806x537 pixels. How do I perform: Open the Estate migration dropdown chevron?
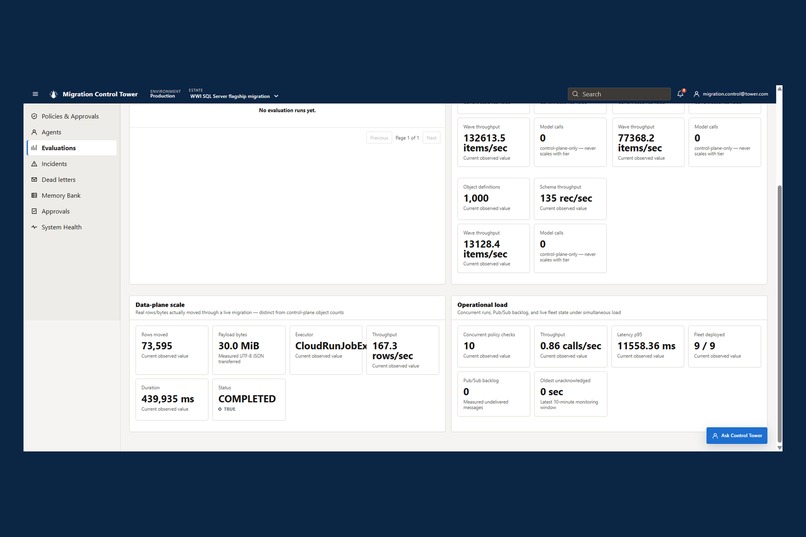276,96
